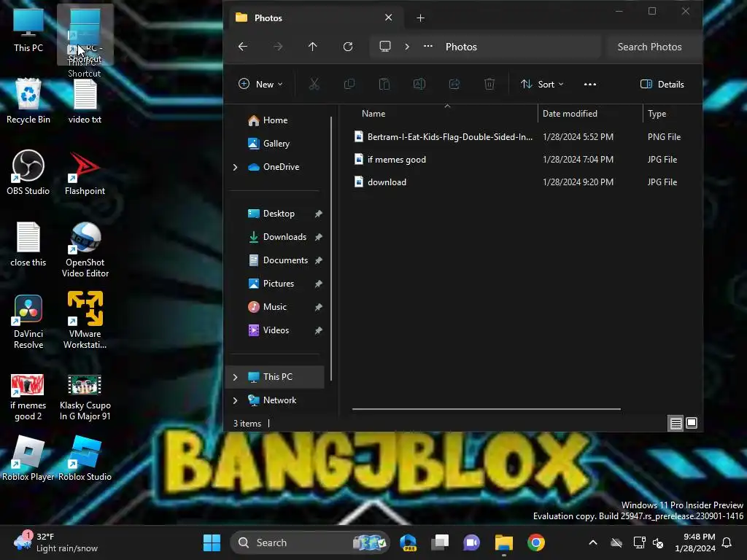
Task: Expand the This PC tree node
Action: coord(236,377)
